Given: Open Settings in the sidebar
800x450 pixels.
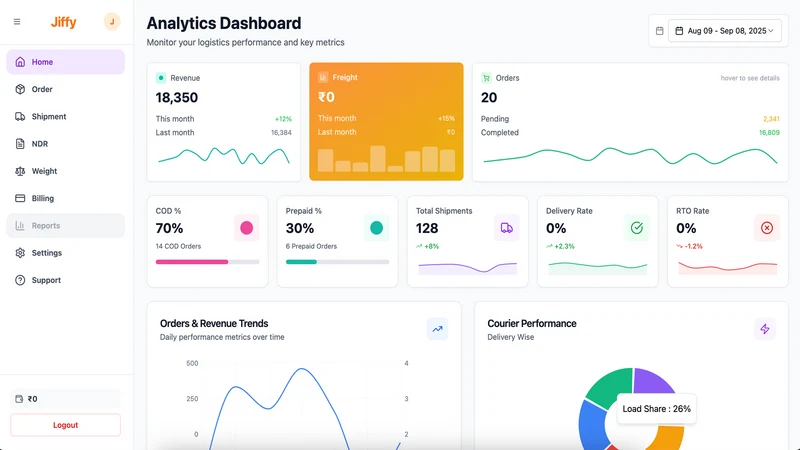Looking at the screenshot, I should tap(65, 253).
